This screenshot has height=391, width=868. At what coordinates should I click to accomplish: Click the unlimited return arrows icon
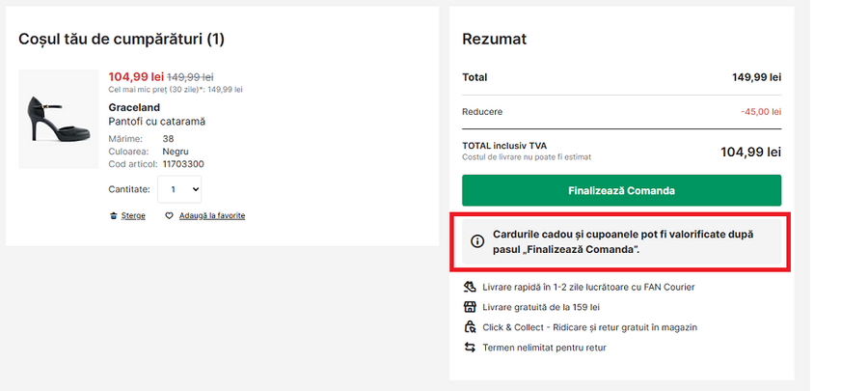pos(470,348)
